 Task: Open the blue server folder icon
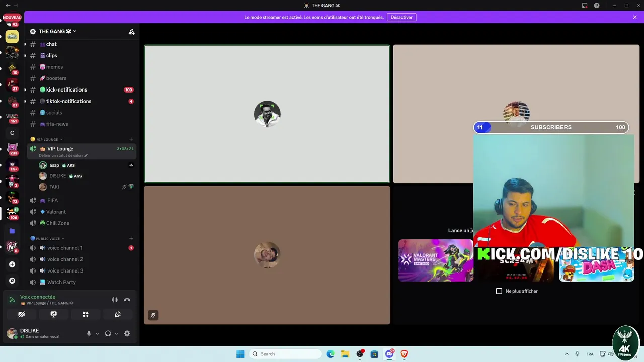coord(12,231)
